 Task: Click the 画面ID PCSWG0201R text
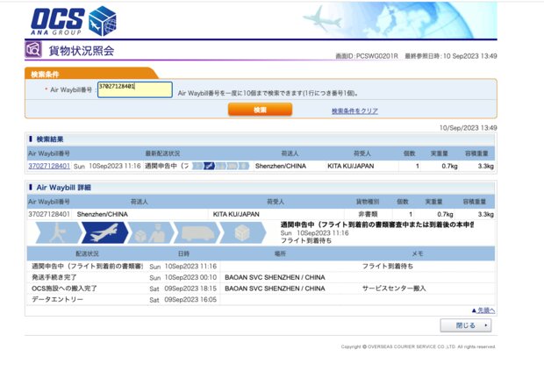tap(367, 56)
